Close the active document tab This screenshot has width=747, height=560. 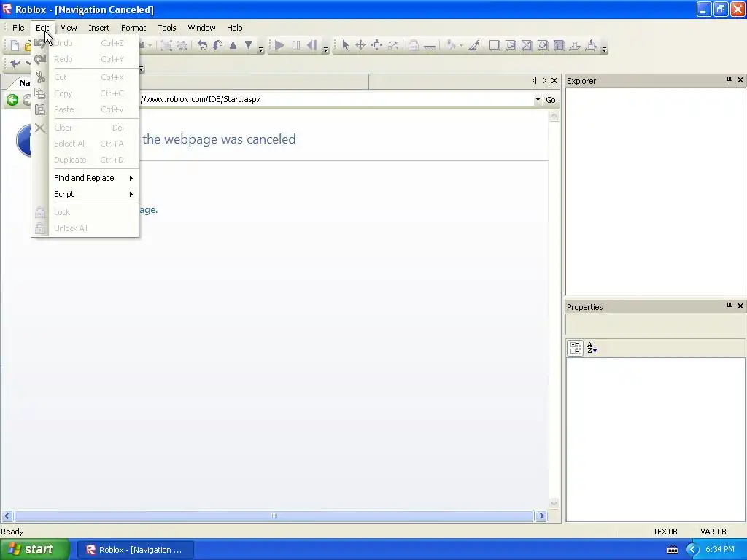554,81
